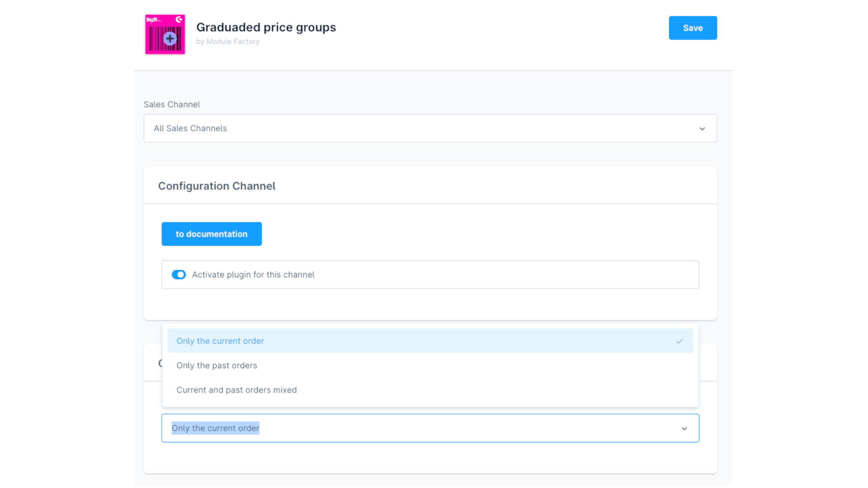Click the Graduaded price groups title
Screen dimensions: 868x488
(266, 27)
